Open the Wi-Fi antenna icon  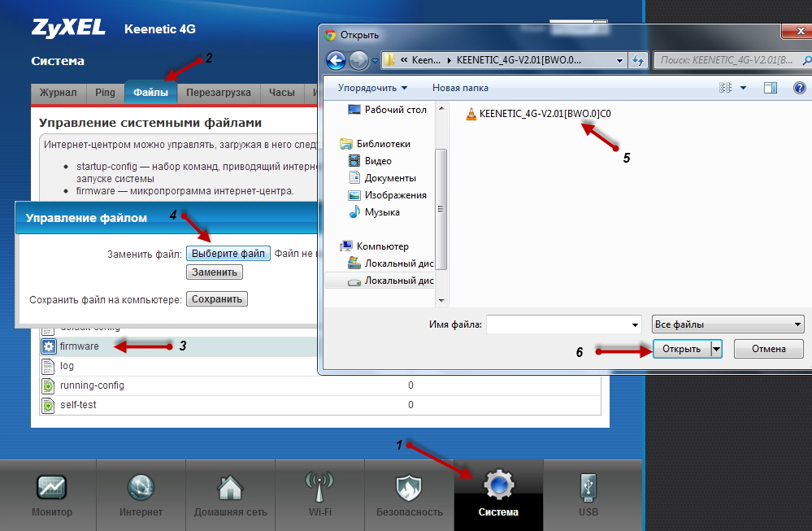319,488
